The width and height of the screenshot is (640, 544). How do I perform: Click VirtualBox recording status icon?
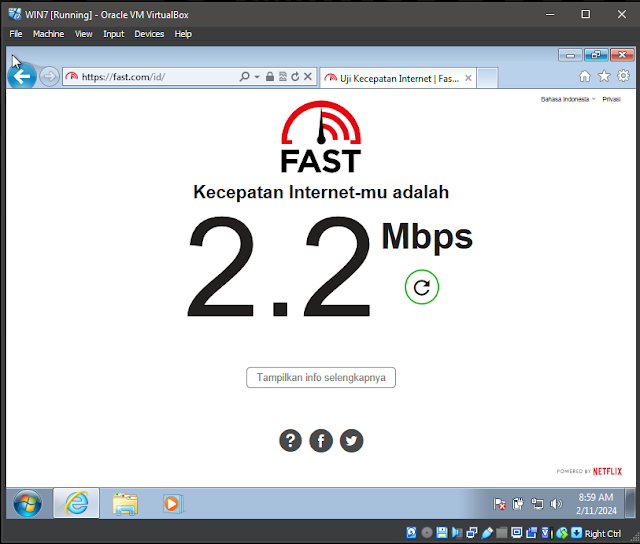pos(531,533)
